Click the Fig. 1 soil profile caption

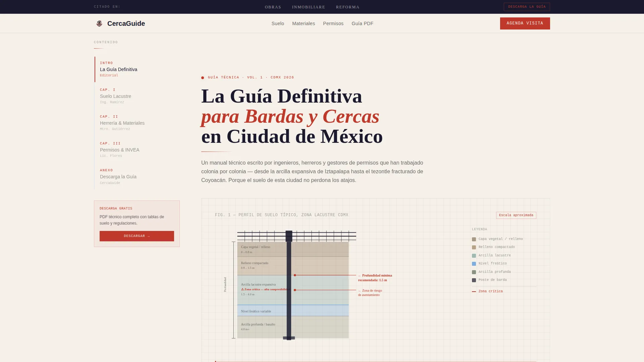click(282, 215)
